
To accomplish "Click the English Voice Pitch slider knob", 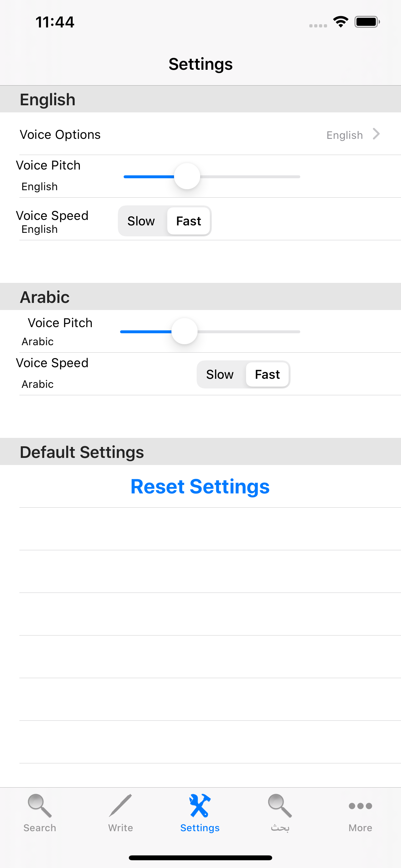I will pos(187,176).
